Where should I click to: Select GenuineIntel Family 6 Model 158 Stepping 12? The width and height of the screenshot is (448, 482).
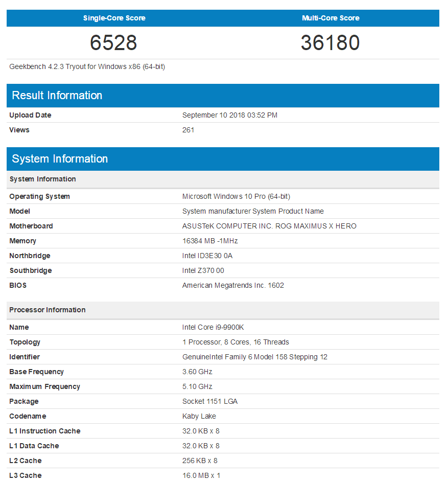pos(255,357)
